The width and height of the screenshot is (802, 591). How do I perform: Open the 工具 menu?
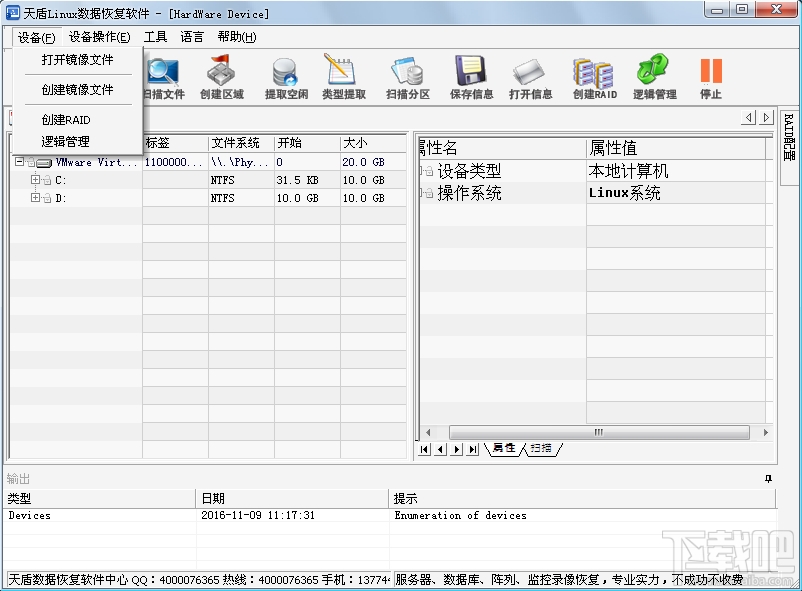[x=155, y=37]
